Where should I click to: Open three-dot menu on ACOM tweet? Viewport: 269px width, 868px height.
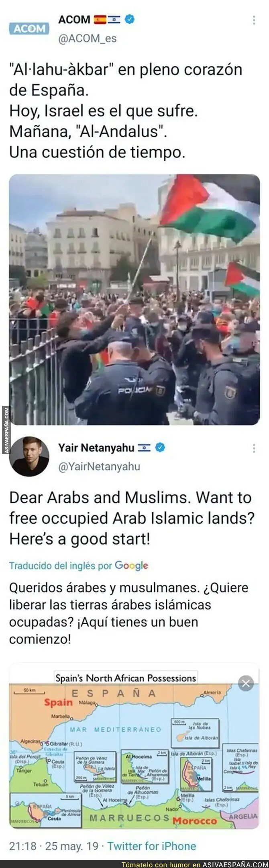[x=254, y=20]
